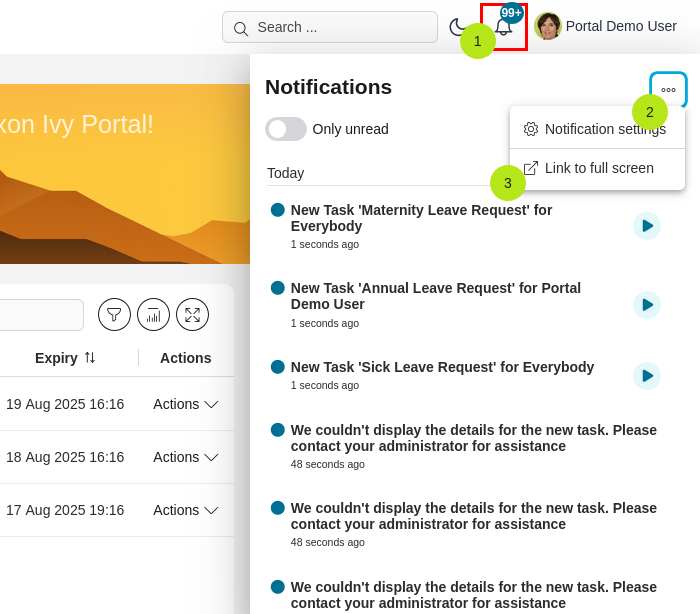
Task: Start the Maternity Leave Request task
Action: [x=647, y=226]
